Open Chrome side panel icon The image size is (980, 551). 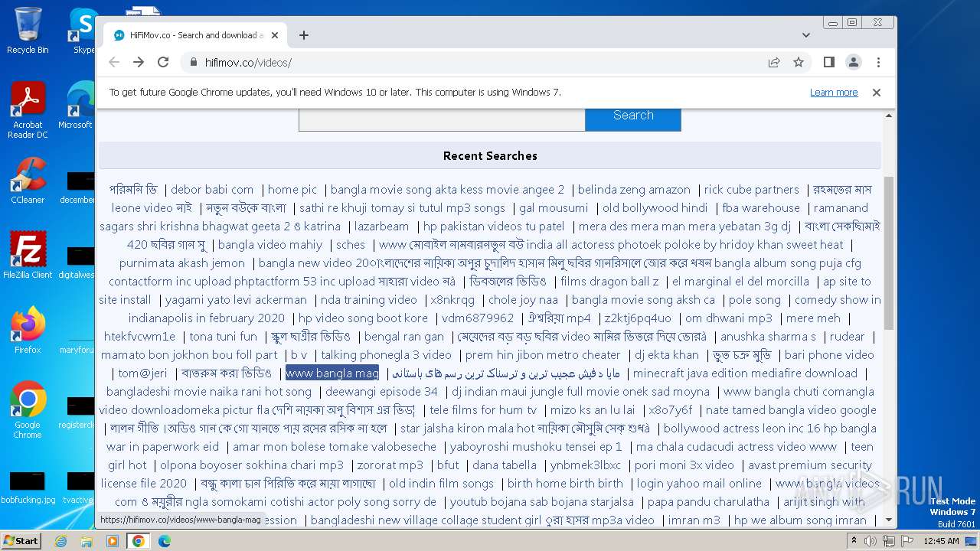829,62
